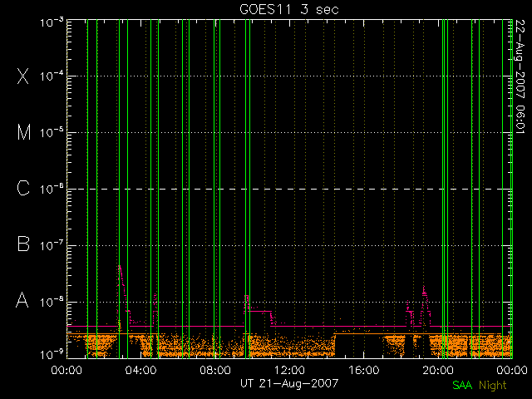Click the X flare class label
This screenshot has width=532, height=399.
point(22,76)
